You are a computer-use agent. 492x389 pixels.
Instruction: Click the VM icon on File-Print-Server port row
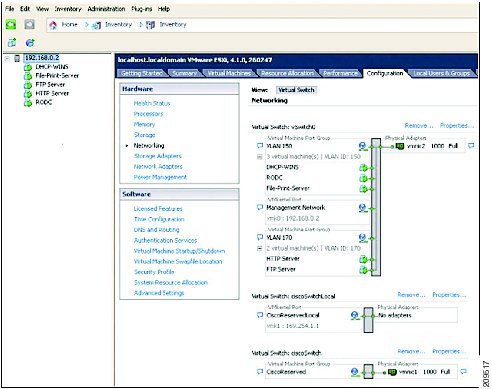[x=363, y=189]
